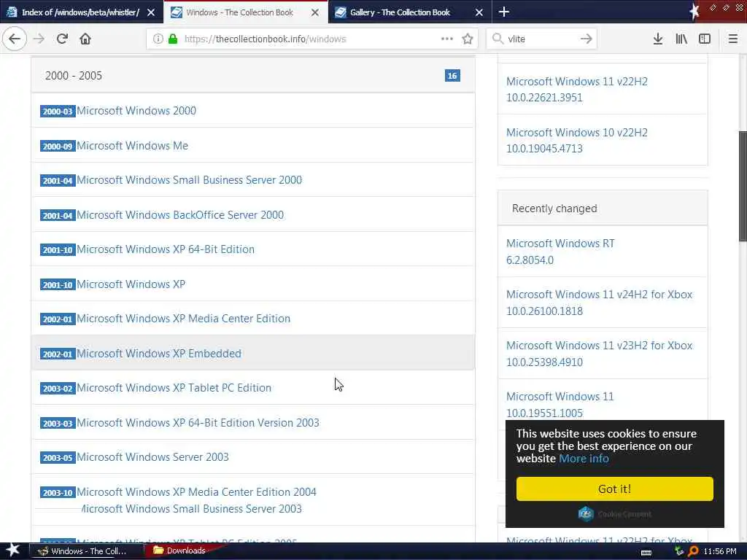Open Microsoft Windows XP 64-Bit Edition

pyautogui.click(x=166, y=249)
